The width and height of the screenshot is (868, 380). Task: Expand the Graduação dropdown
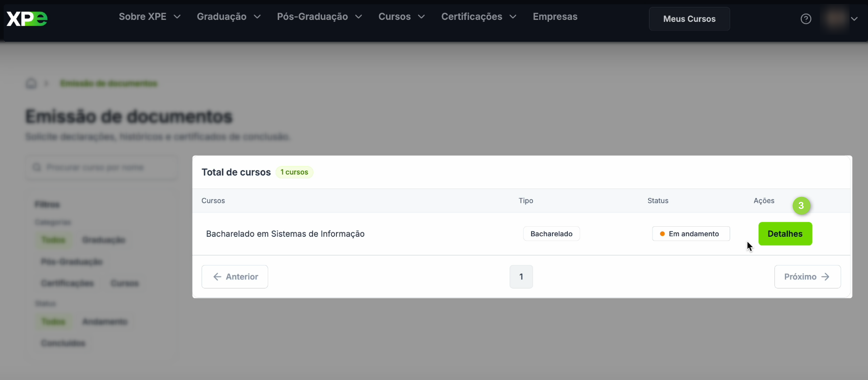pyautogui.click(x=229, y=17)
